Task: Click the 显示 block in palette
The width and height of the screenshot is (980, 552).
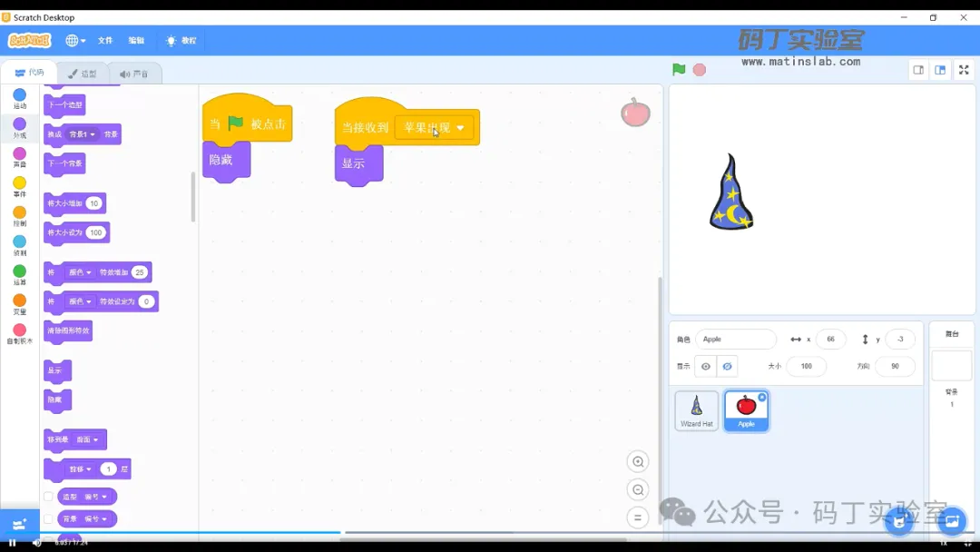Action: 57,370
